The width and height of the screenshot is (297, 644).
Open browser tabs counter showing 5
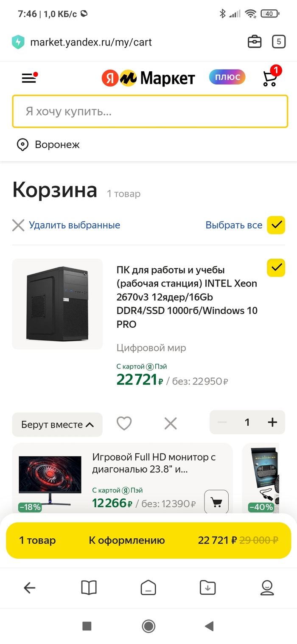pos(278,42)
